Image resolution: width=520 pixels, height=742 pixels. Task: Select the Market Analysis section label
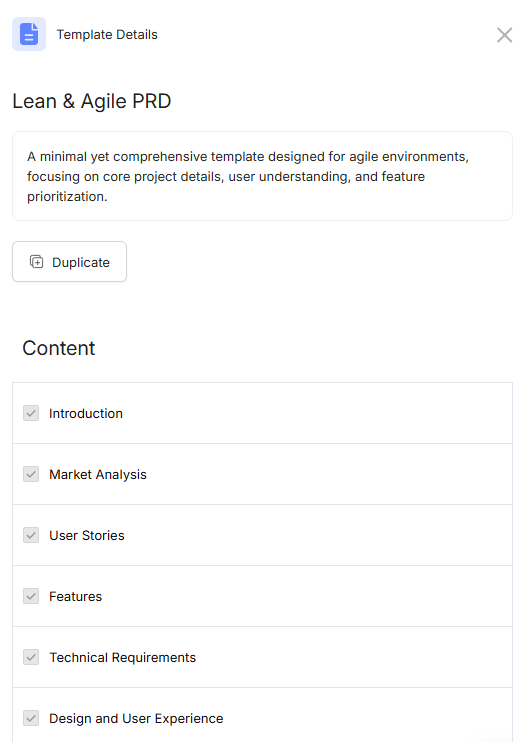tap(98, 475)
